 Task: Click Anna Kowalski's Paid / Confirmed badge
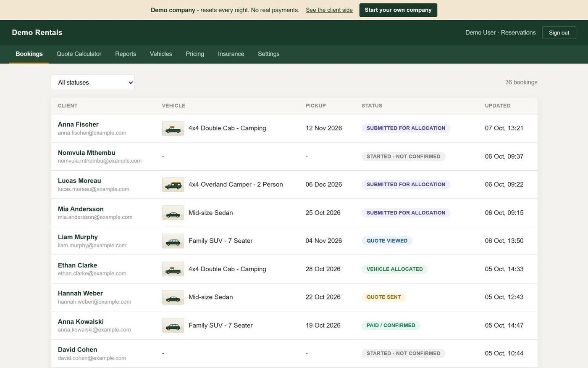(391, 326)
